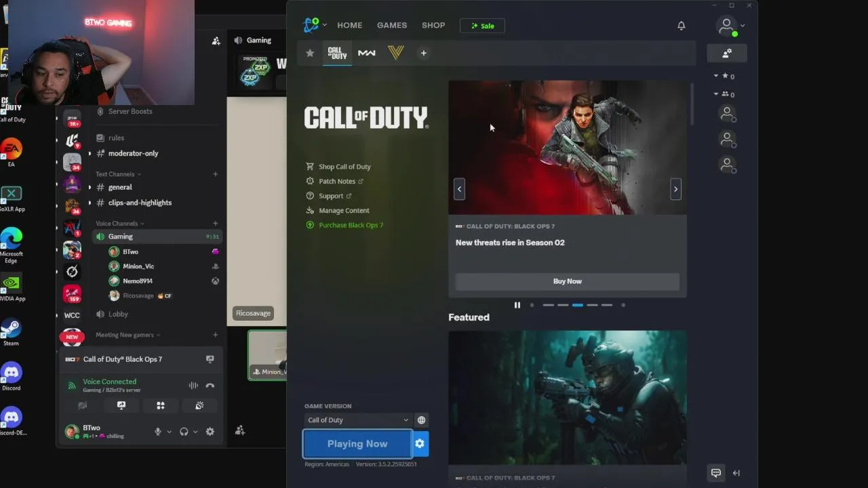
Task: Stream Black Ops 7 via screen share icon
Action: pyautogui.click(x=210, y=359)
